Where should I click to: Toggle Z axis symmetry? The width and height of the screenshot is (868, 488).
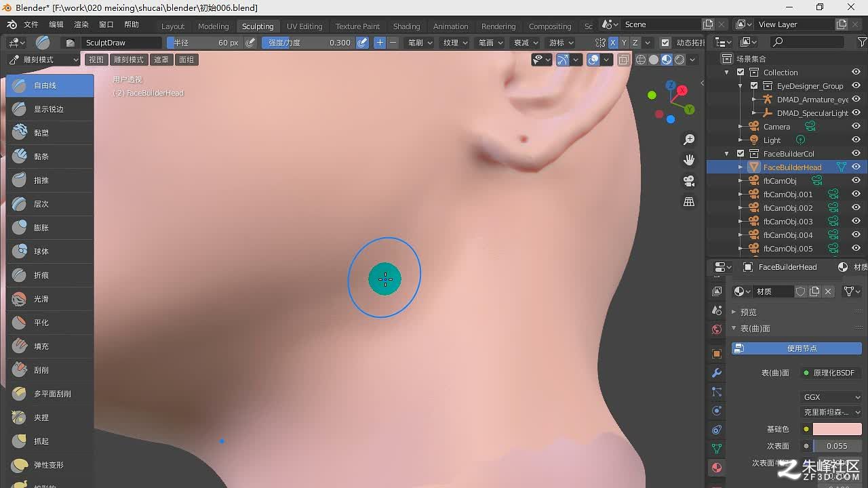click(x=635, y=43)
